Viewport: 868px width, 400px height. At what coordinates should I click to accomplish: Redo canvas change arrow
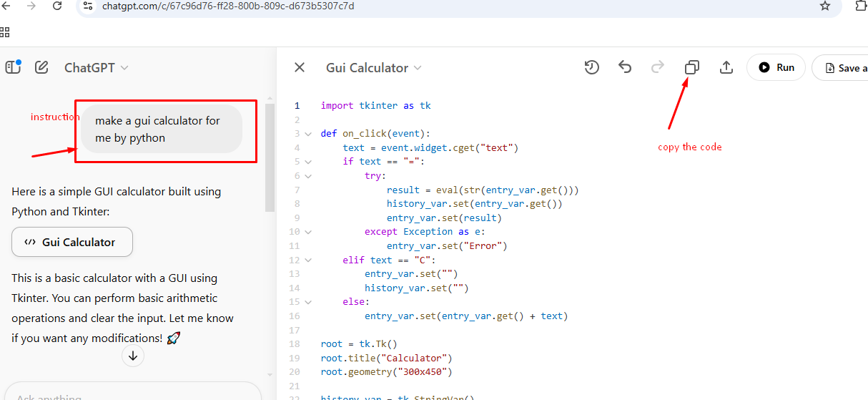click(658, 67)
